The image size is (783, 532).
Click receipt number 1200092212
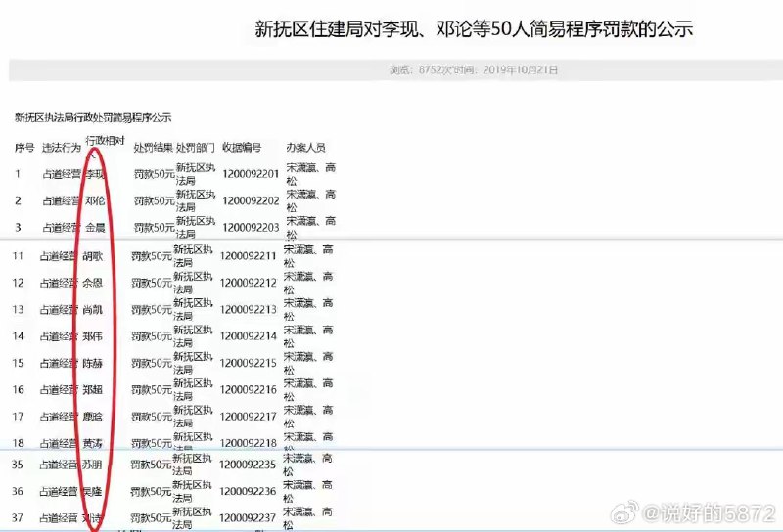249,283
